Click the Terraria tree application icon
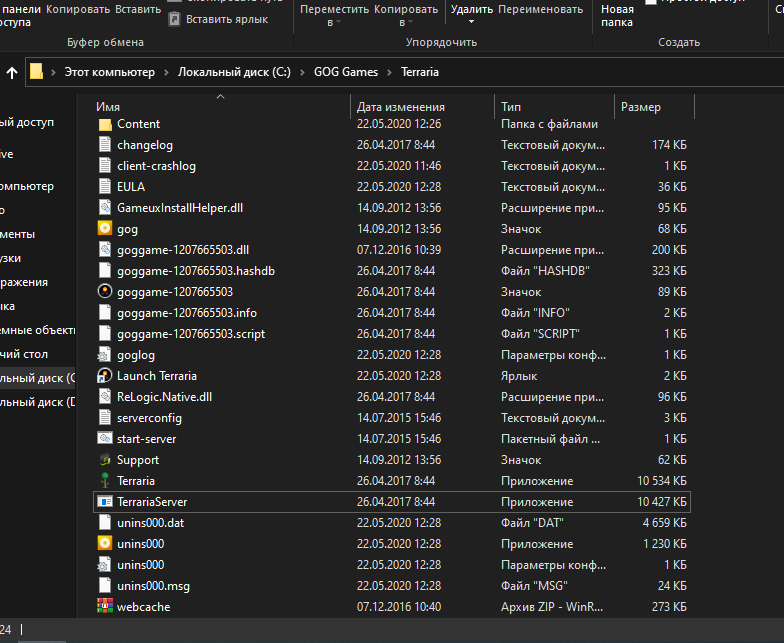Screen dimensions: 784x643 coord(105,480)
